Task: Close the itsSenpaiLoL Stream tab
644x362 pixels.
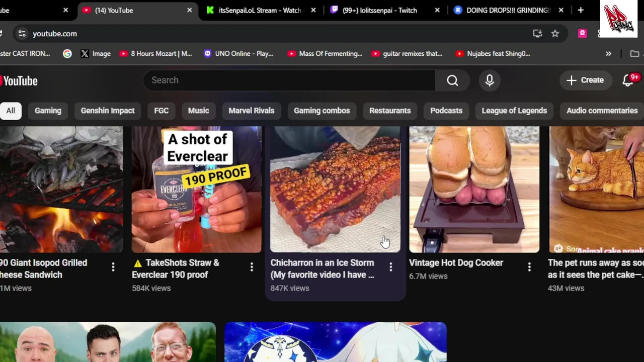Action: click(x=313, y=10)
